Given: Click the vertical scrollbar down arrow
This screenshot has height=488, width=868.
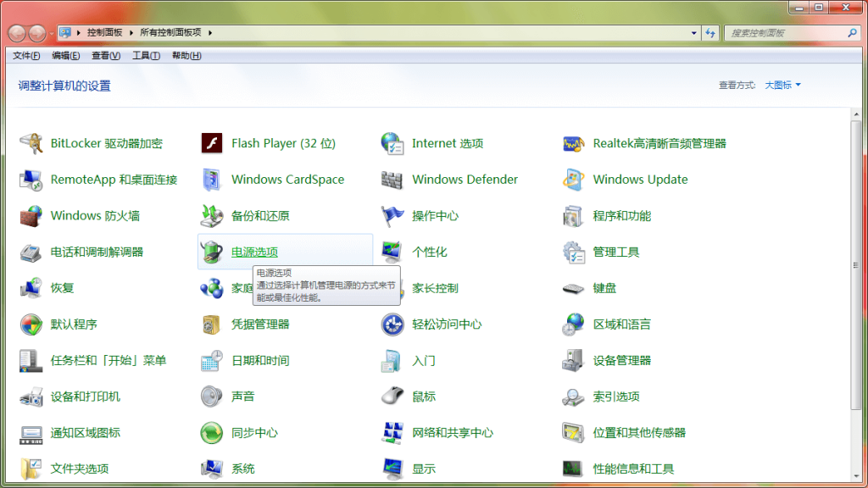Looking at the screenshot, I should point(856,476).
